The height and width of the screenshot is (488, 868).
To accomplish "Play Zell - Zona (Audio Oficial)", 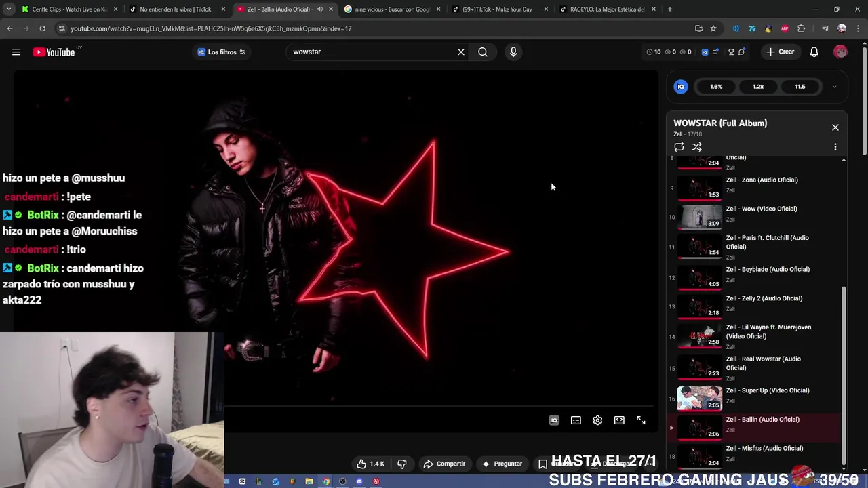I will point(762,180).
